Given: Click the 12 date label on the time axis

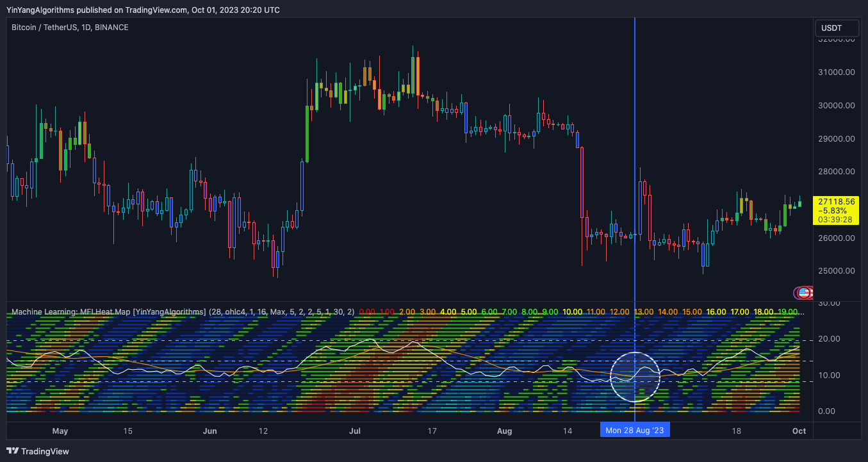Looking at the screenshot, I should [263, 431].
